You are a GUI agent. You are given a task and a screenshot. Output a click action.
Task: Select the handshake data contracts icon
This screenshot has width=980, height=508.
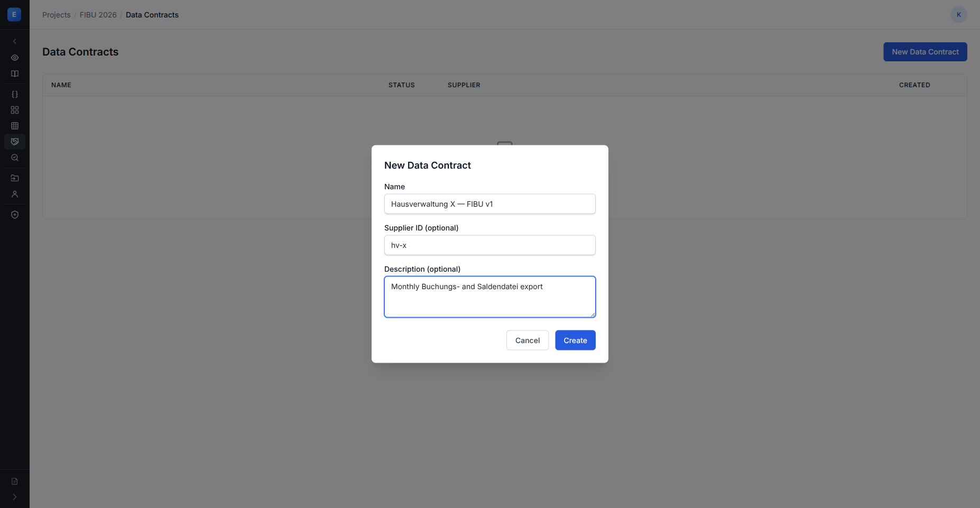click(15, 142)
